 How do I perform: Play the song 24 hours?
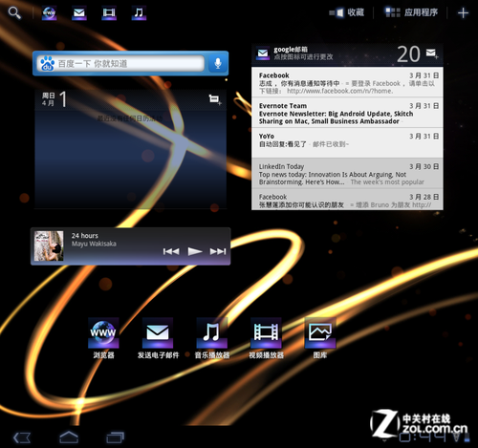(195, 251)
